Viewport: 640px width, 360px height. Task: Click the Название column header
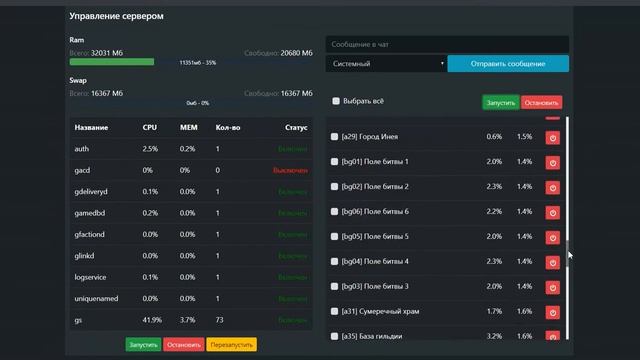(91, 127)
